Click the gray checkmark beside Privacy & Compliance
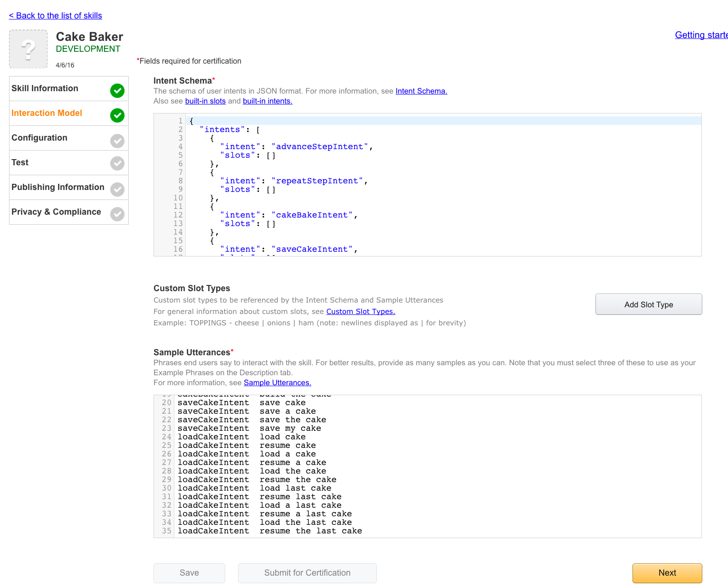 [117, 214]
